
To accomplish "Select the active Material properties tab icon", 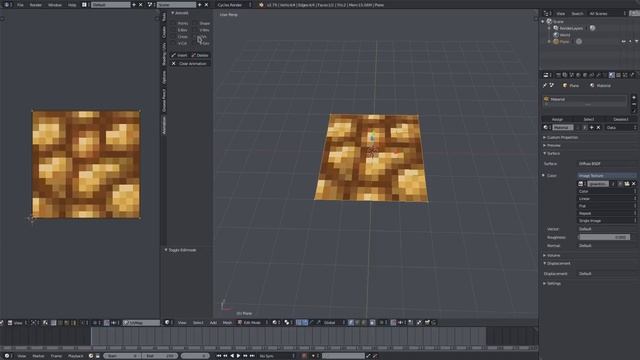I will tap(611, 75).
